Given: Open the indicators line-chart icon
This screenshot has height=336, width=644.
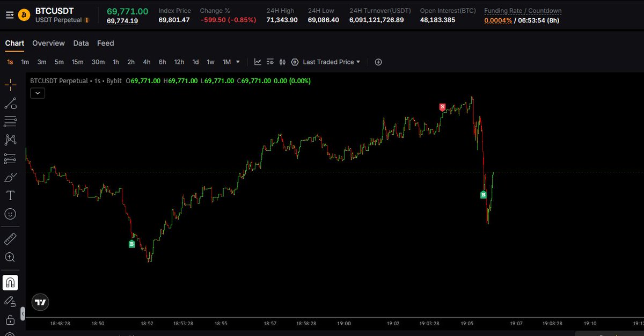Looking at the screenshot, I should [258, 62].
